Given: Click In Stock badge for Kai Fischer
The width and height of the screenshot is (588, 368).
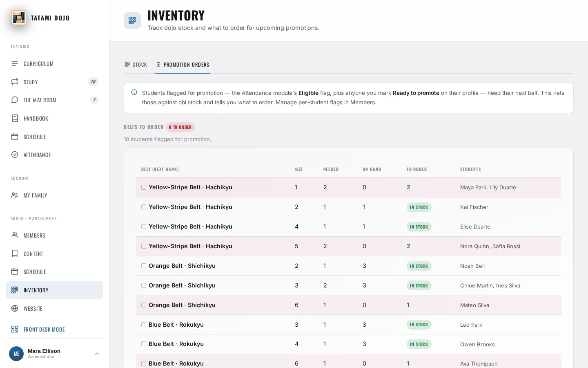Looking at the screenshot, I should 419,207.
